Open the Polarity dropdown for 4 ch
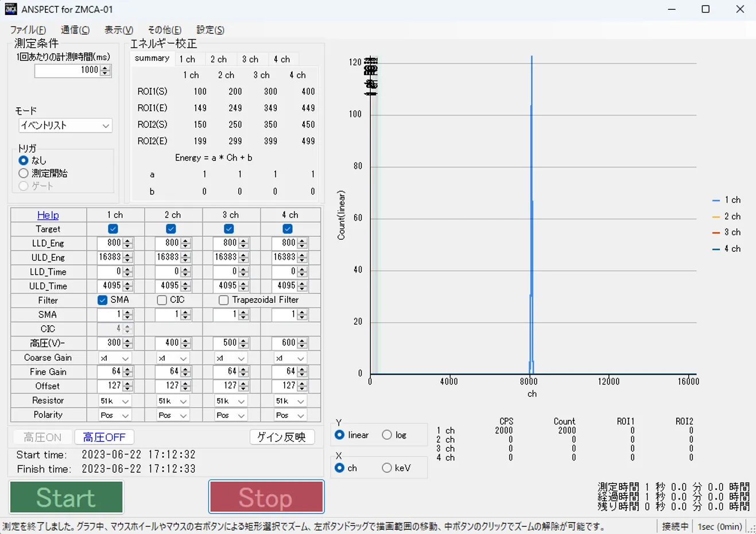The height and width of the screenshot is (534, 756). (x=290, y=415)
